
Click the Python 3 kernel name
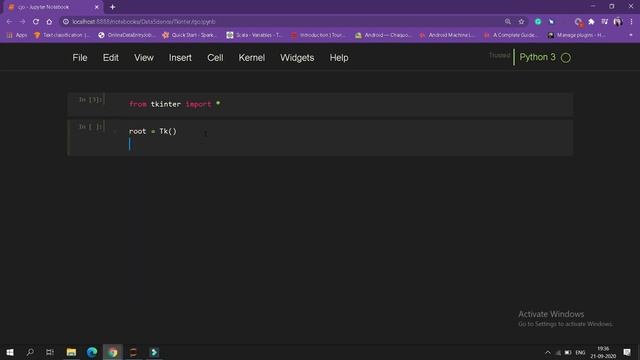(x=537, y=57)
